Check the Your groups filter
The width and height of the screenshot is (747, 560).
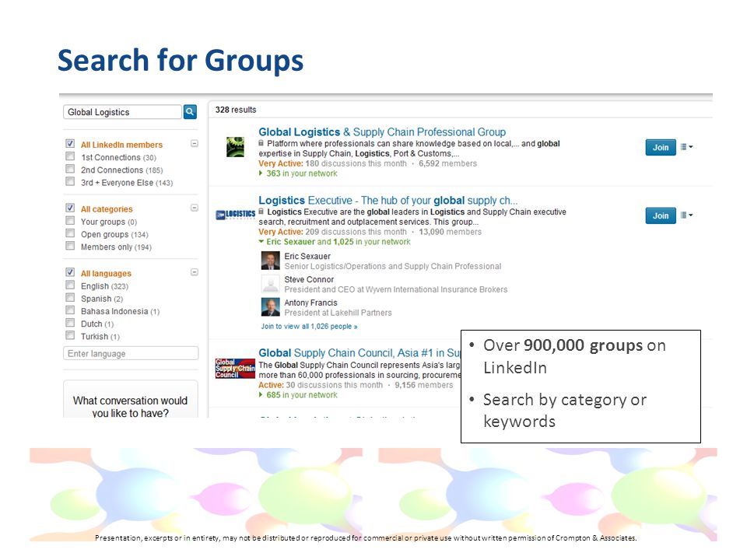pos(70,221)
